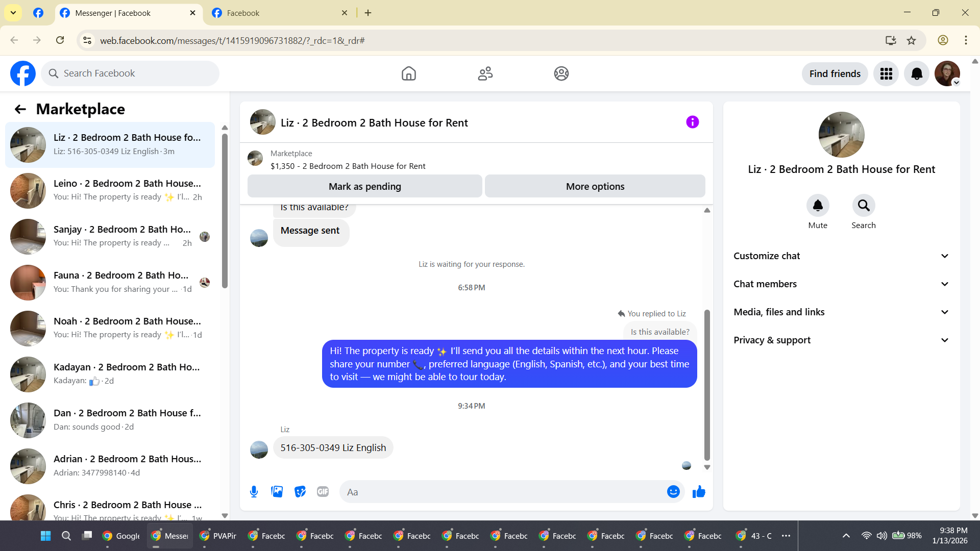Open the emoji picker in message box

(673, 492)
